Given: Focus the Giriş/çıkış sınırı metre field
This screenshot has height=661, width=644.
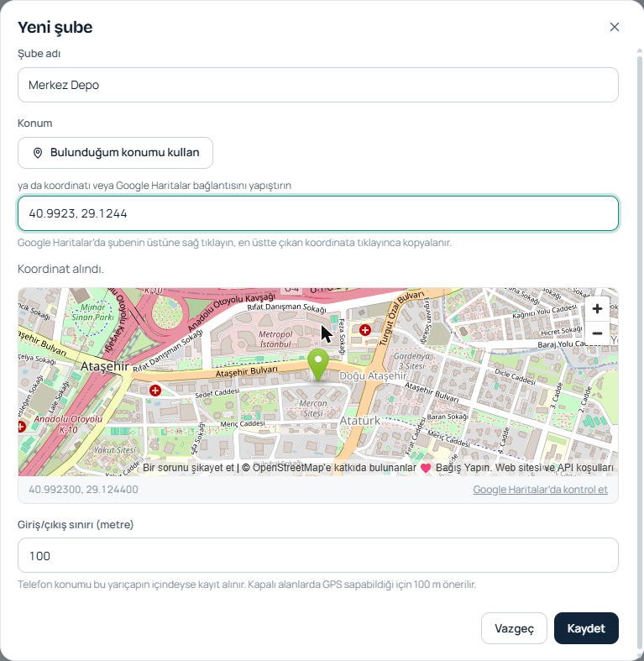Looking at the screenshot, I should click(x=318, y=555).
